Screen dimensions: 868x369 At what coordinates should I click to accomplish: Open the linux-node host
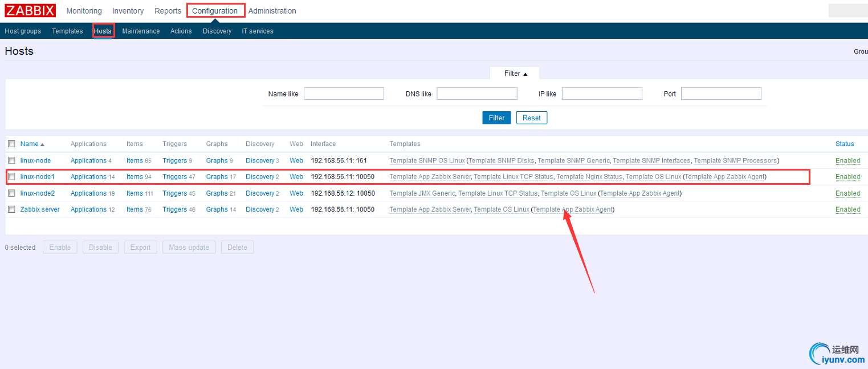click(35, 161)
